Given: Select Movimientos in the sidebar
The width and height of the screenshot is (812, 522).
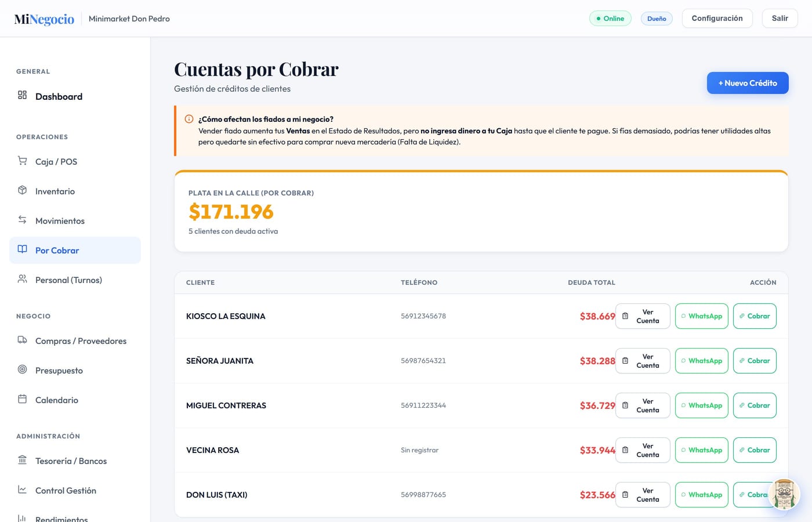Looking at the screenshot, I should (x=75, y=220).
